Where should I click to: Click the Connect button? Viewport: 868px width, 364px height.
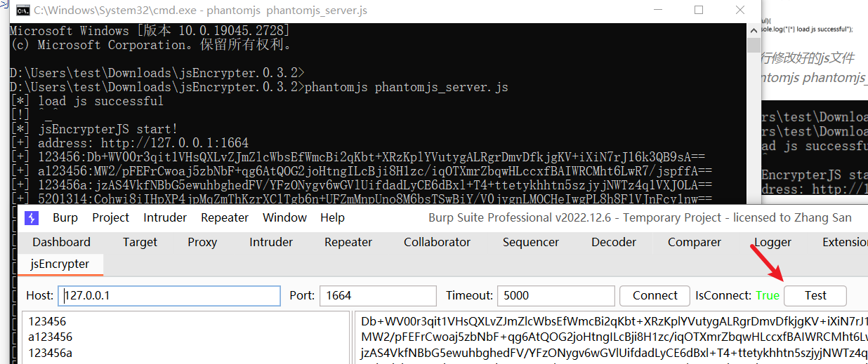[x=655, y=295]
